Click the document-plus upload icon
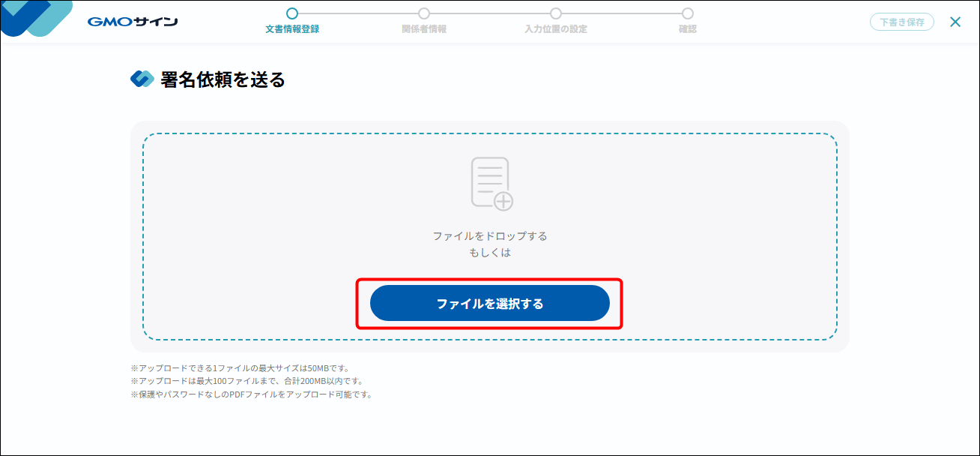This screenshot has height=456, width=980. tap(491, 183)
